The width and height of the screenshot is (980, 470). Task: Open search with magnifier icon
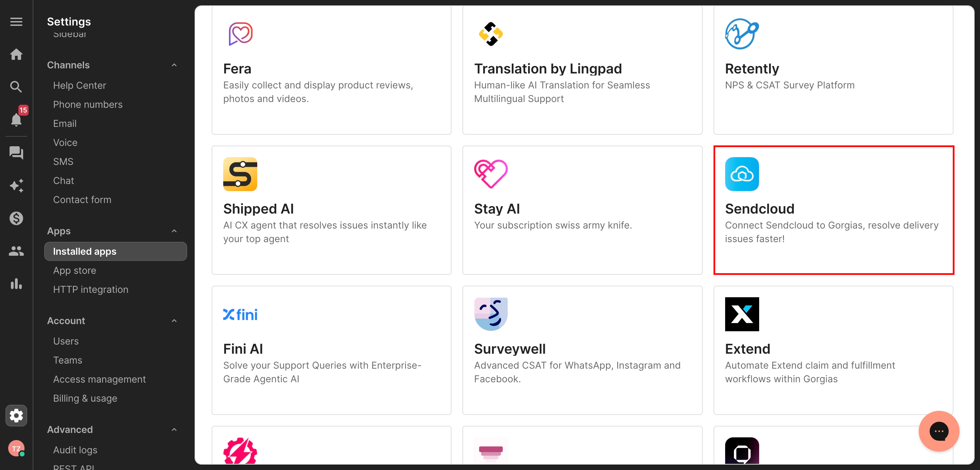coord(16,87)
